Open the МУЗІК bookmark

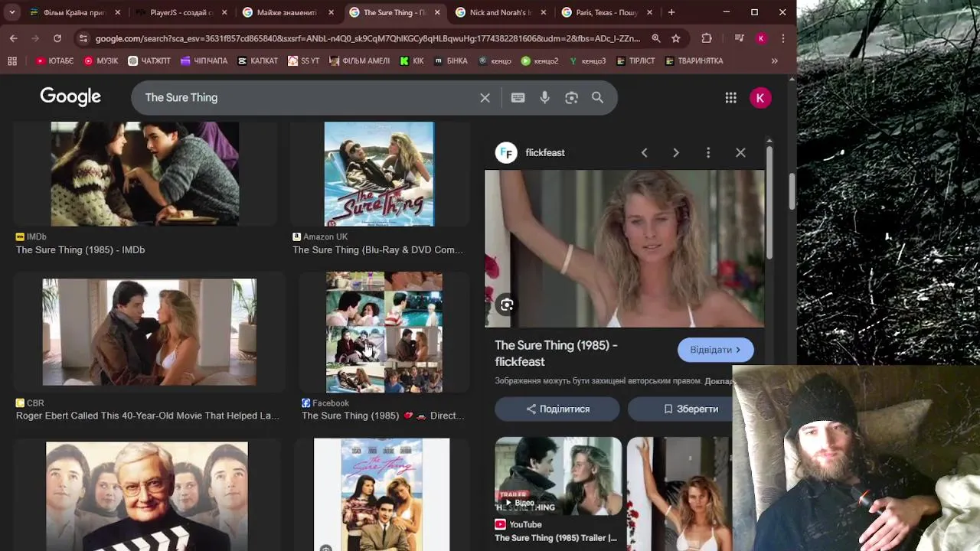101,60
